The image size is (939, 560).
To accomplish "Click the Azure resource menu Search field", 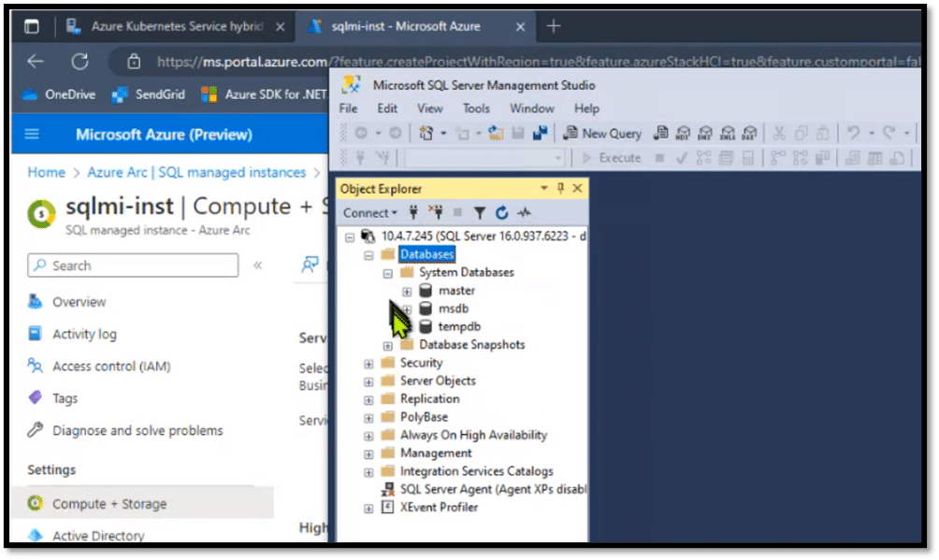I will pyautogui.click(x=133, y=266).
